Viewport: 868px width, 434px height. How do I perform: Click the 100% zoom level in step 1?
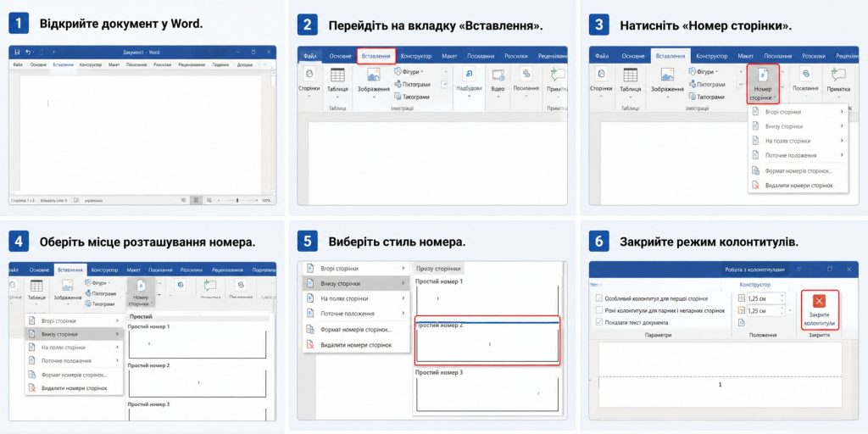click(266, 200)
